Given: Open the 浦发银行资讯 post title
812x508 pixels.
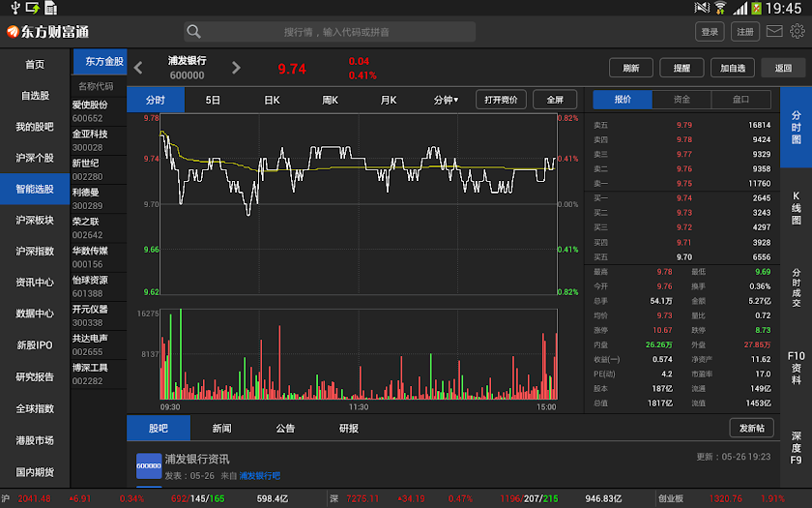Looking at the screenshot, I should pyautogui.click(x=197, y=460).
